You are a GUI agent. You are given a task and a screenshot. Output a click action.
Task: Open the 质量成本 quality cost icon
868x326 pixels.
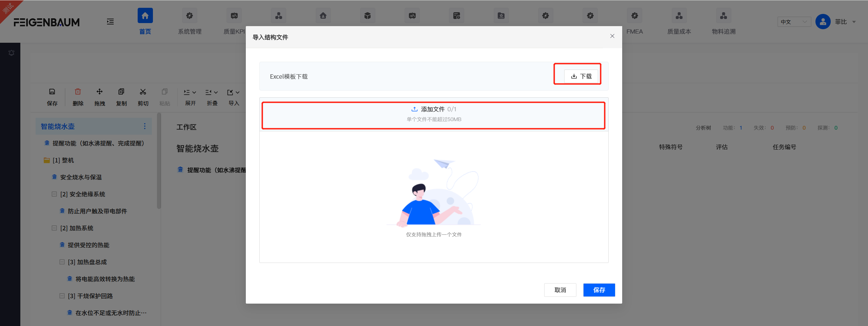point(678,15)
